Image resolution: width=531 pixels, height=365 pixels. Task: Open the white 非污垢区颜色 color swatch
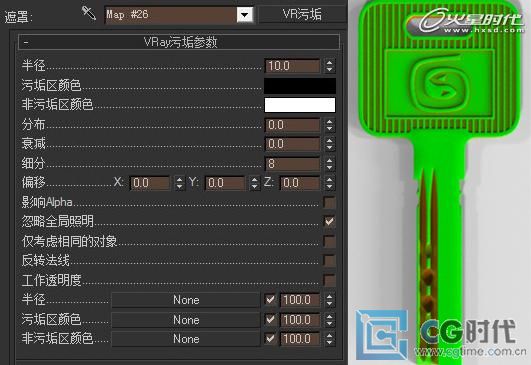(x=300, y=105)
